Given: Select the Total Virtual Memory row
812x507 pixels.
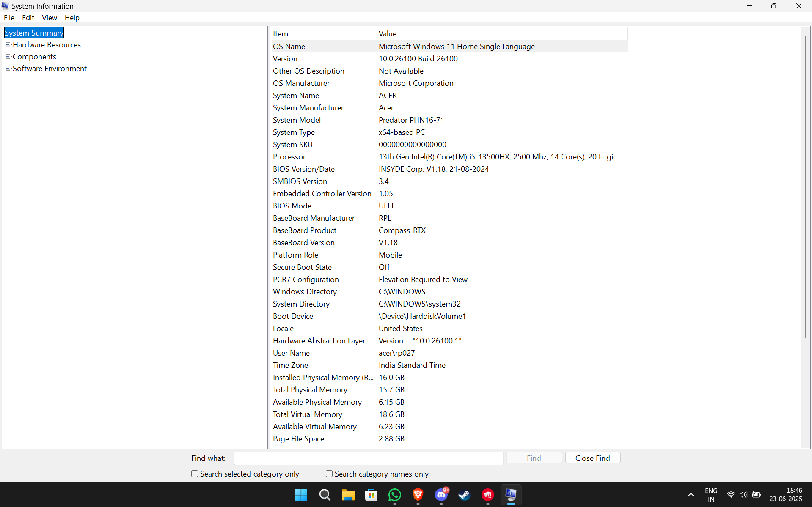Looking at the screenshot, I should (x=449, y=414).
